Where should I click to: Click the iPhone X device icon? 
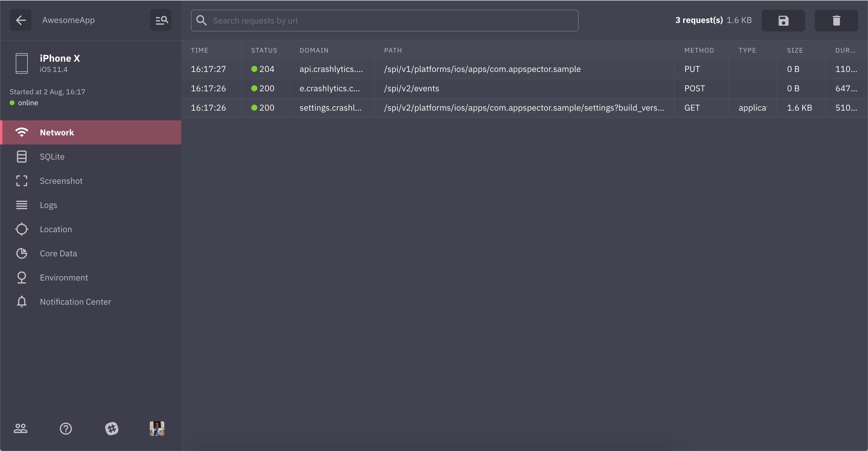21,63
